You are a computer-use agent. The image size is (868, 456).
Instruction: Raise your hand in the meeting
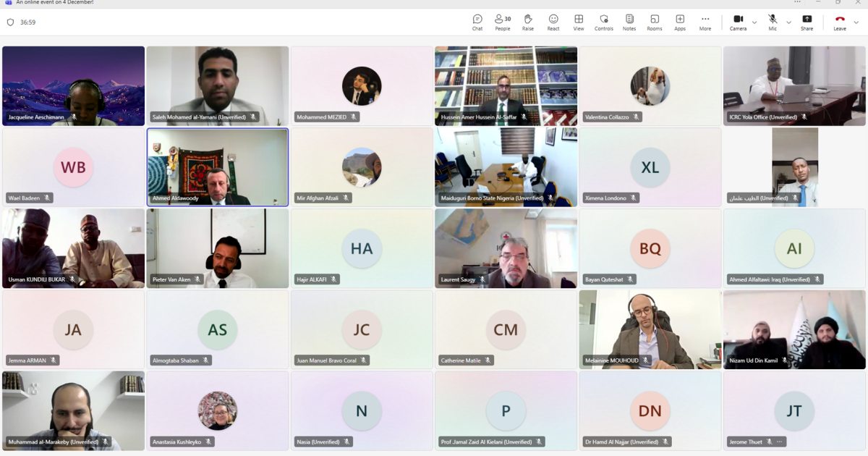click(x=528, y=22)
